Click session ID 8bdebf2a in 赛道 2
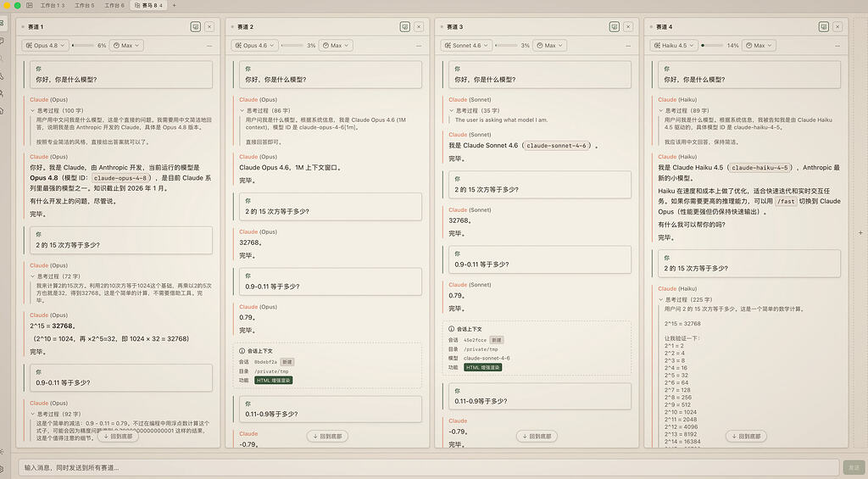868x479 pixels. coord(265,362)
